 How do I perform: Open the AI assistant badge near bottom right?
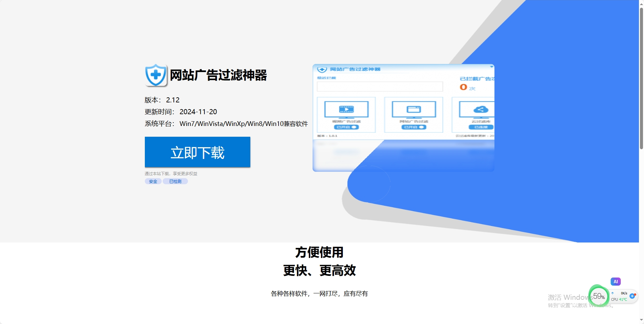pyautogui.click(x=615, y=281)
